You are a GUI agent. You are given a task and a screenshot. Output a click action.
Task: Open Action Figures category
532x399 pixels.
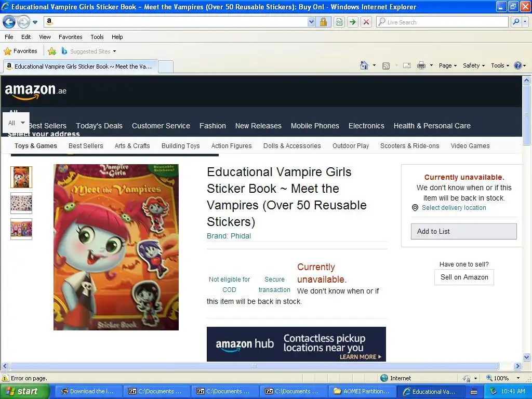[231, 146]
